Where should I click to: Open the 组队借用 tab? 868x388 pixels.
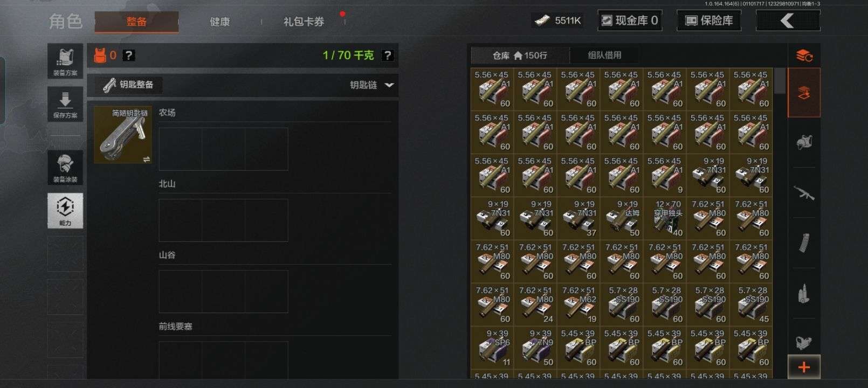tap(604, 55)
